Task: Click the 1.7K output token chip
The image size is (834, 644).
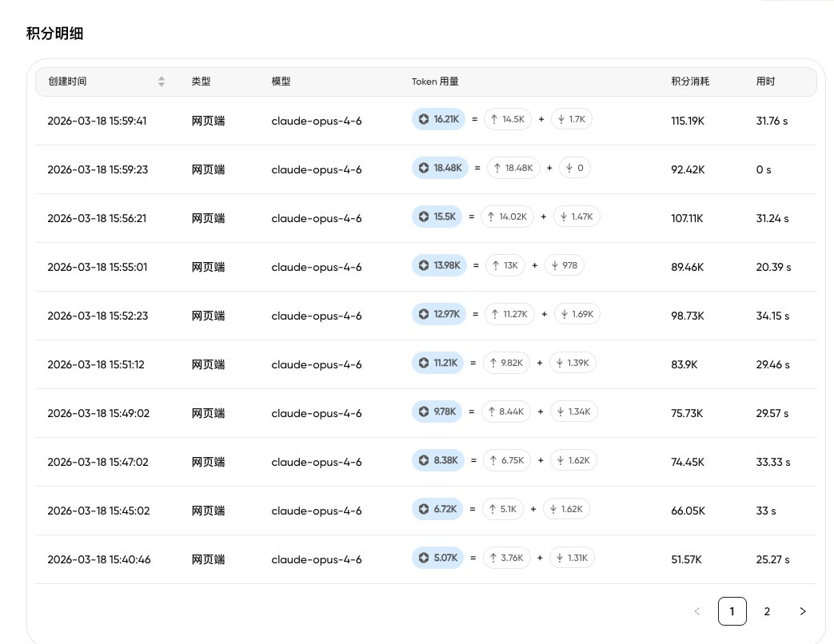Action: pos(571,119)
